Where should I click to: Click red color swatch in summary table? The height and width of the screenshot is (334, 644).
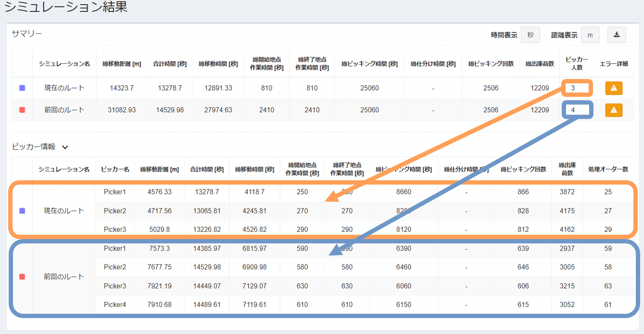click(22, 110)
